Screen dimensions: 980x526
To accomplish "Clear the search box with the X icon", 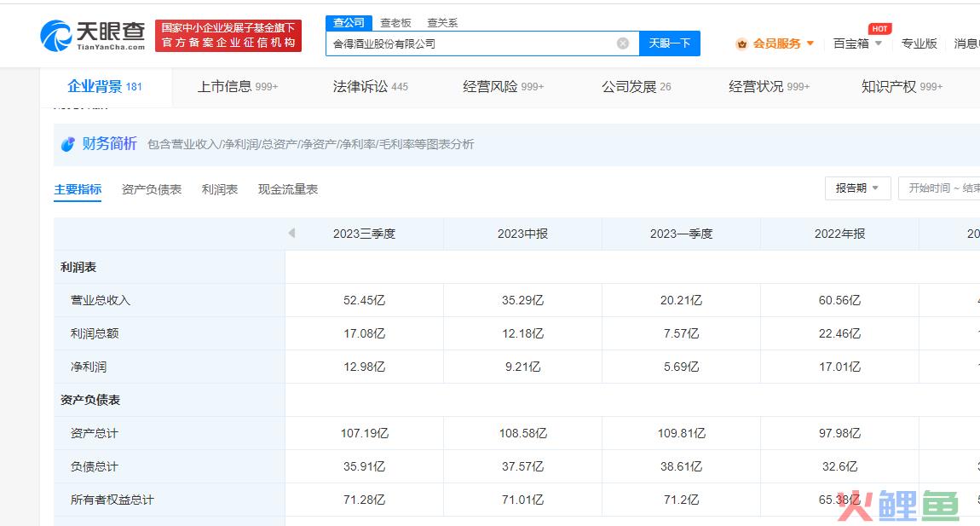I will [x=622, y=43].
